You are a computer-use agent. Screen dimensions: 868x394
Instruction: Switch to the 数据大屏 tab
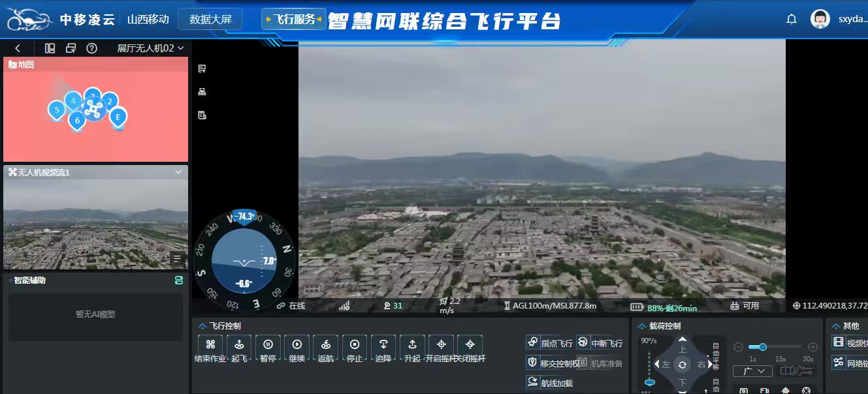[210, 19]
